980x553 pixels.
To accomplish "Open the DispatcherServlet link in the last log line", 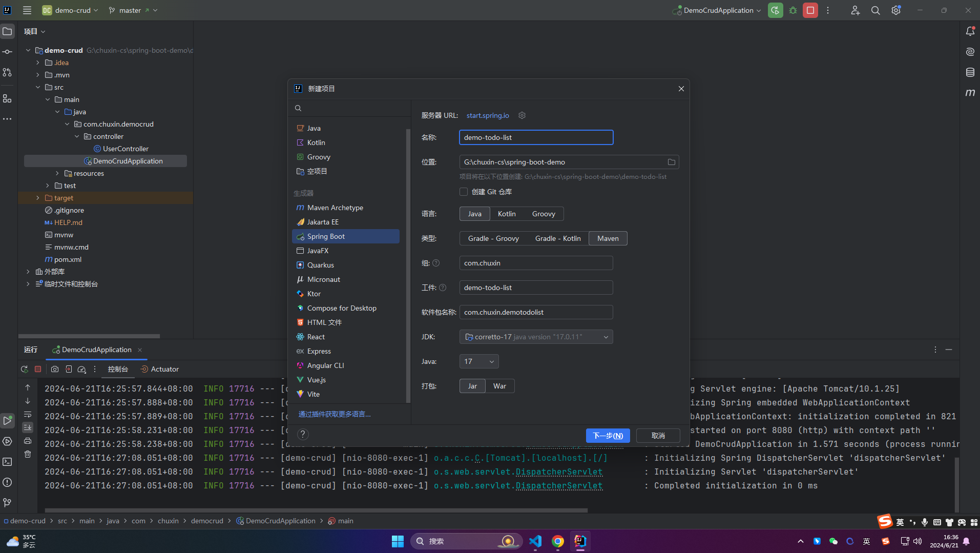I will click(559, 485).
